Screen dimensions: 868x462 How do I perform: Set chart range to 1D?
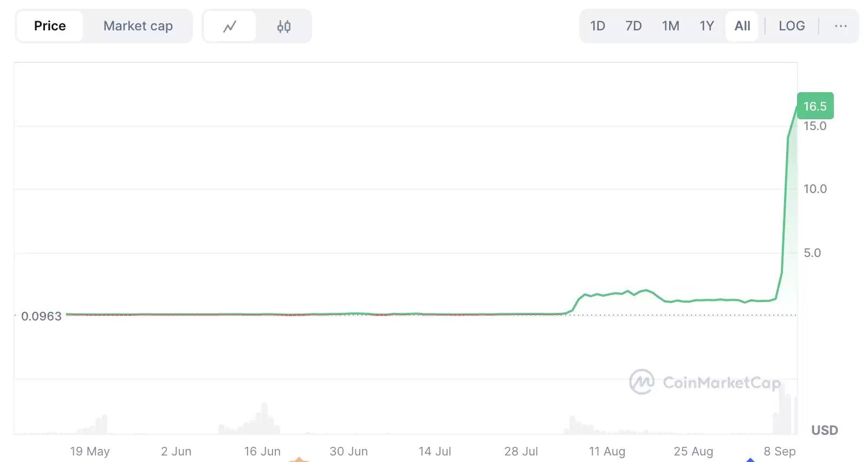pos(597,26)
